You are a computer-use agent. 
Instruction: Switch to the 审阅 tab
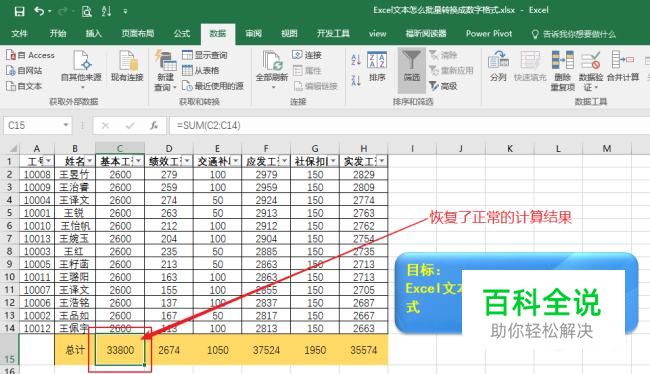coord(253,34)
